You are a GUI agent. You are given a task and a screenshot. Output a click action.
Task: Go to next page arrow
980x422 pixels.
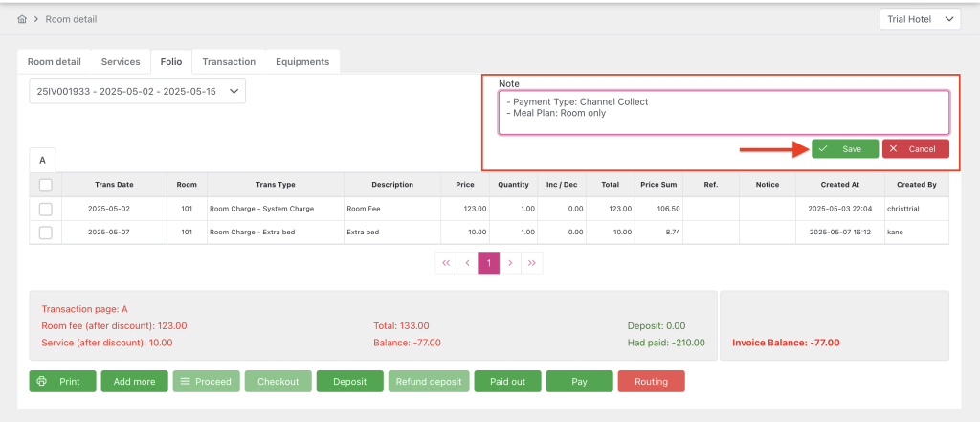coord(511,262)
